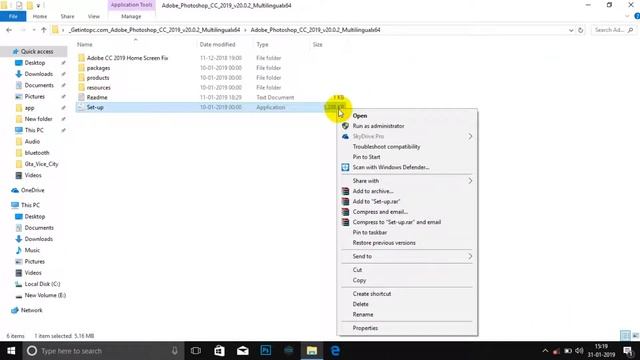Image resolution: width=640 pixels, height=360 pixels.
Task: Open the Manage application tools tab
Action: [131, 16]
